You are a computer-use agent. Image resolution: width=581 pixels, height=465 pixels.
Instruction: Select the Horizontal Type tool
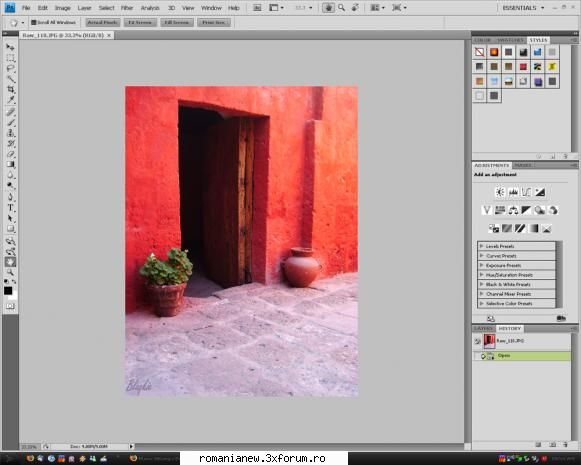coord(10,207)
